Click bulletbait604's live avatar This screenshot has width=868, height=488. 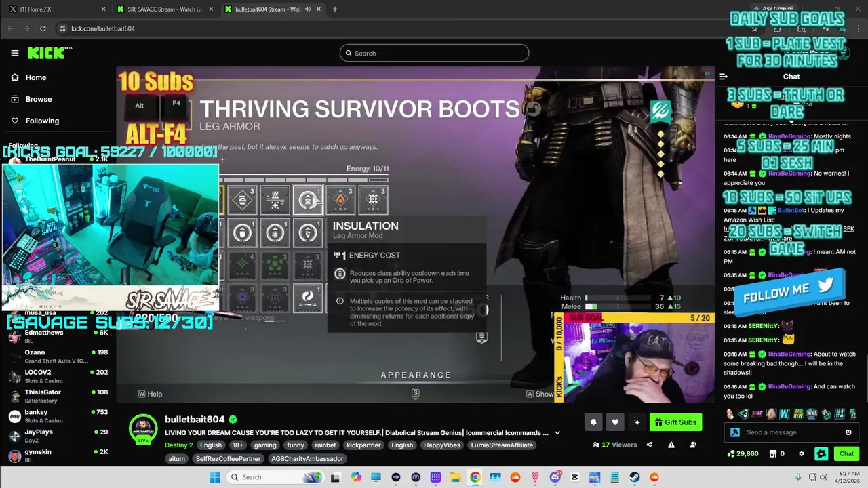click(x=144, y=428)
